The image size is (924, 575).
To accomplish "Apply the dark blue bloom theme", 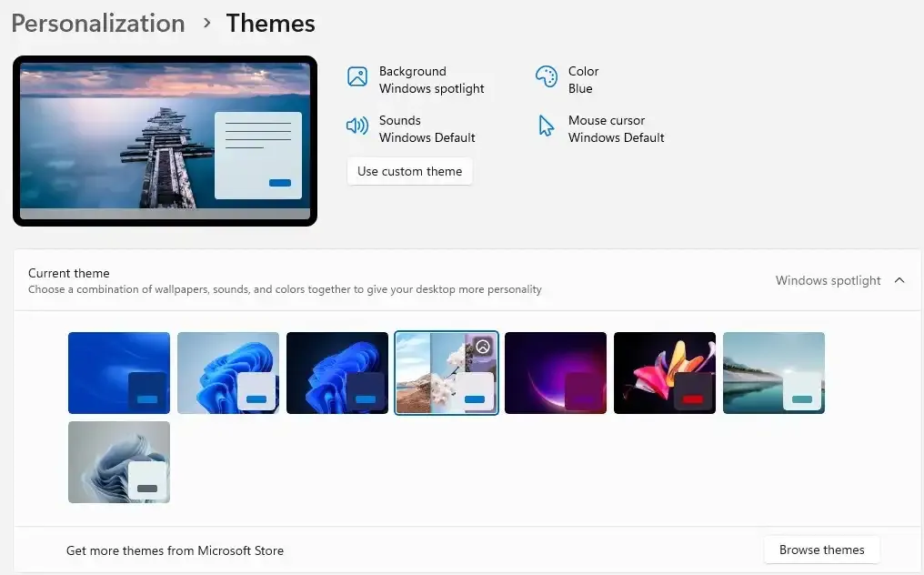I will pyautogui.click(x=337, y=373).
